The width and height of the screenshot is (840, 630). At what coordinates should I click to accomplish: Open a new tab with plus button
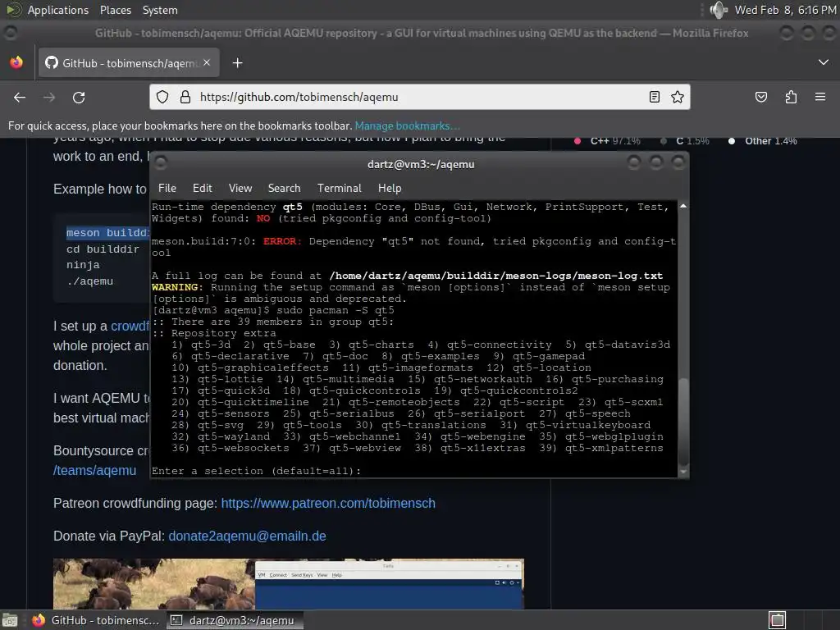(x=237, y=63)
